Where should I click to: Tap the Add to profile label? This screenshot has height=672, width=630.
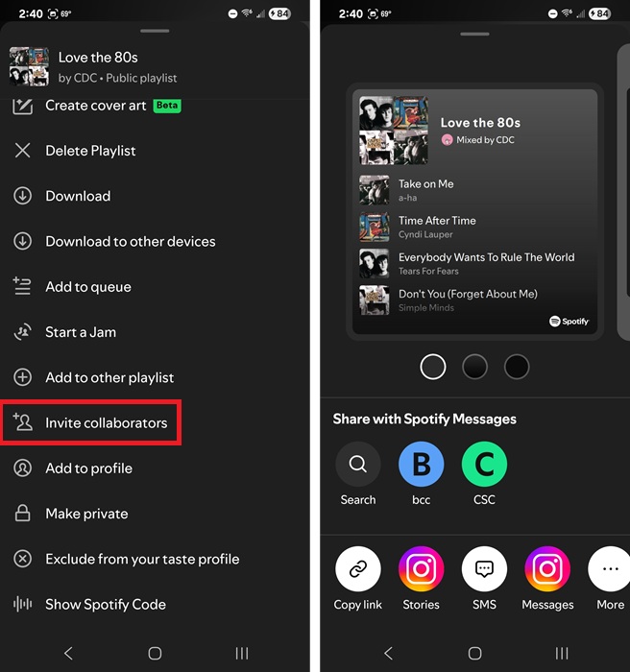[x=88, y=468]
